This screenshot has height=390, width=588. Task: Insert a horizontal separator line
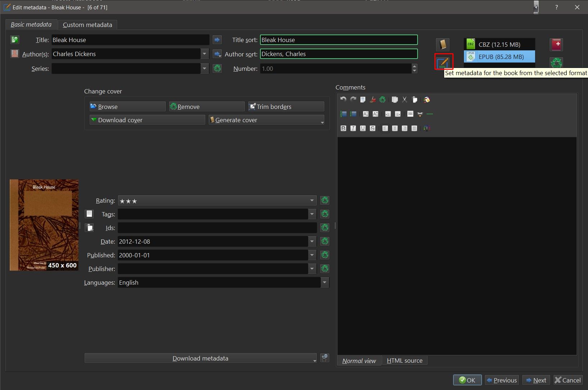click(x=430, y=114)
